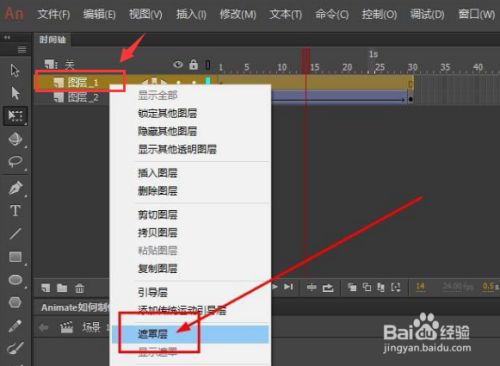Image resolution: width=500 pixels, height=366 pixels.
Task: Open the 命令(C) menu
Action: [x=332, y=14]
